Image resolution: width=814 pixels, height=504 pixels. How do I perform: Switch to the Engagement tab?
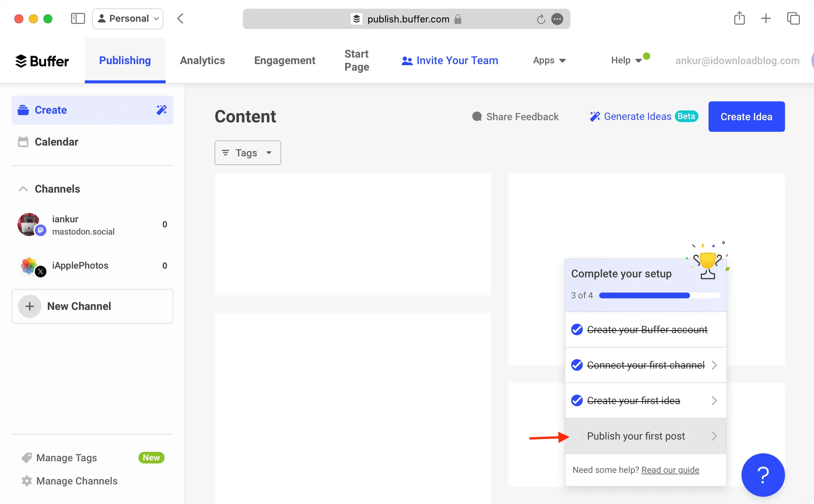(285, 60)
